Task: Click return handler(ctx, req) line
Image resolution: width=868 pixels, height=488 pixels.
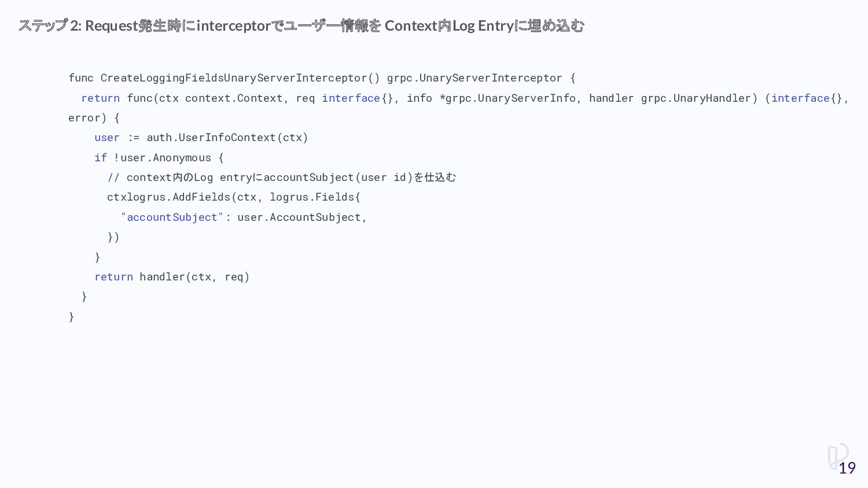Action: [x=172, y=277]
